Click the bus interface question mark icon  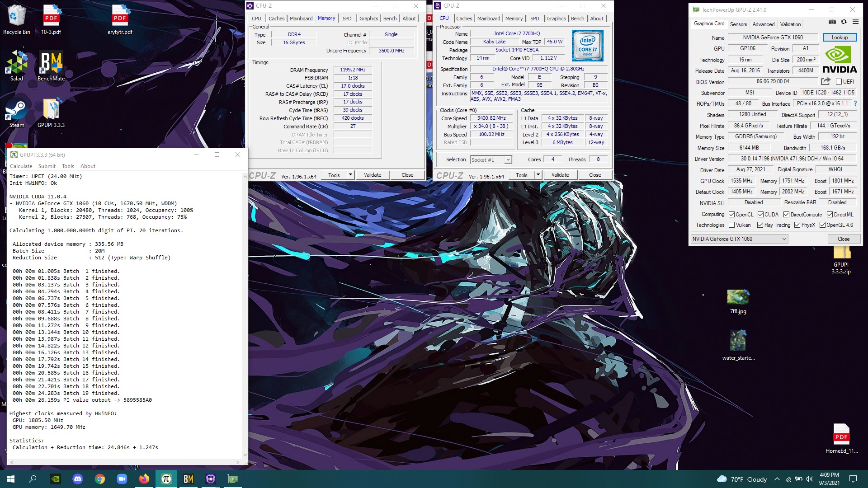point(855,103)
